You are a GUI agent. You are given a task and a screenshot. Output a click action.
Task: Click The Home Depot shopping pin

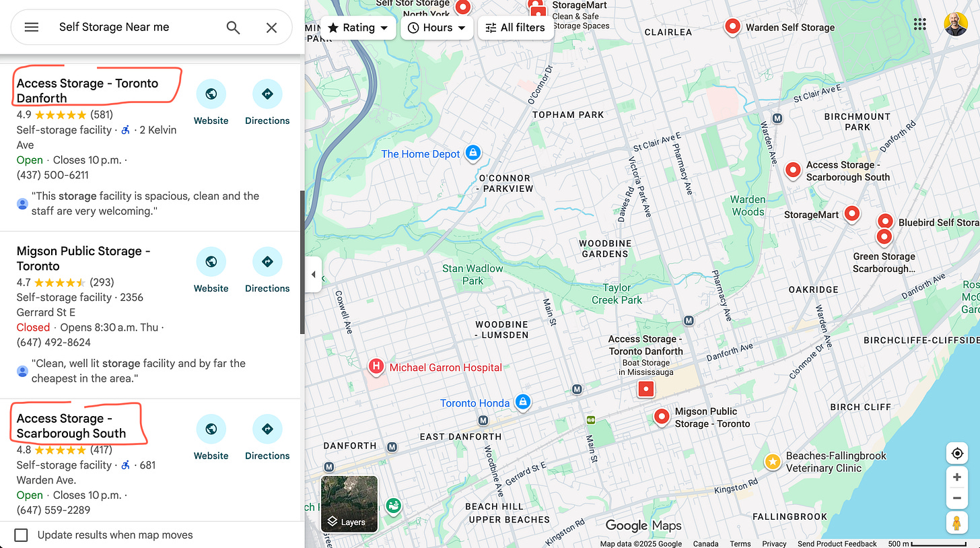(473, 153)
